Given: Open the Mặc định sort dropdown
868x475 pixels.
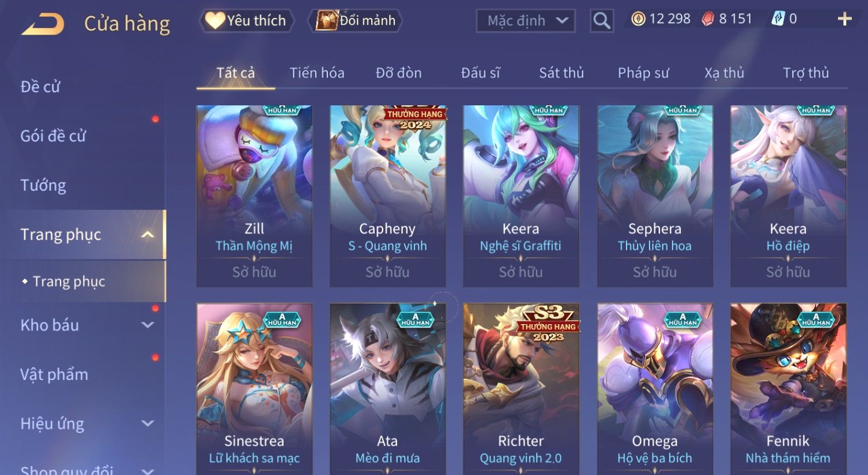Looking at the screenshot, I should (526, 21).
